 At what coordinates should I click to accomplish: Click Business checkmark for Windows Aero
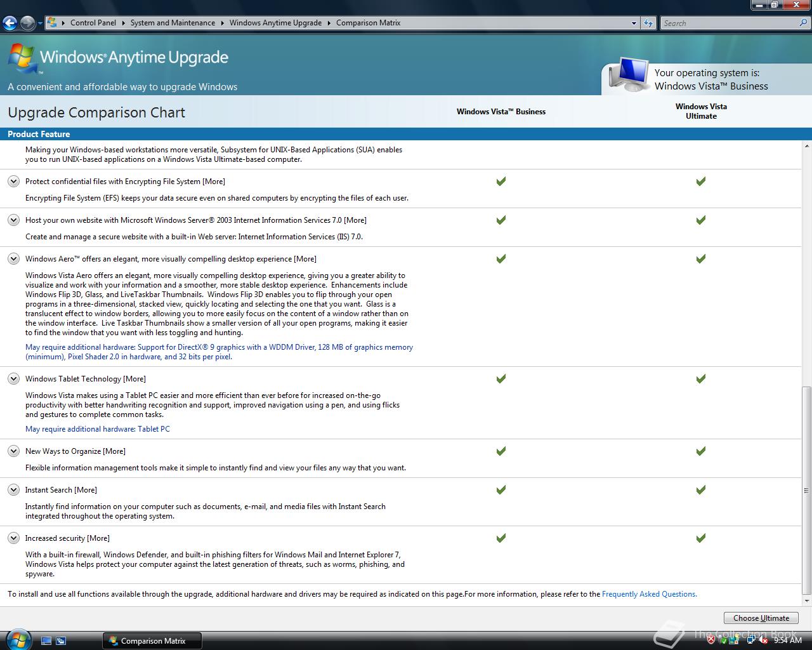(501, 259)
